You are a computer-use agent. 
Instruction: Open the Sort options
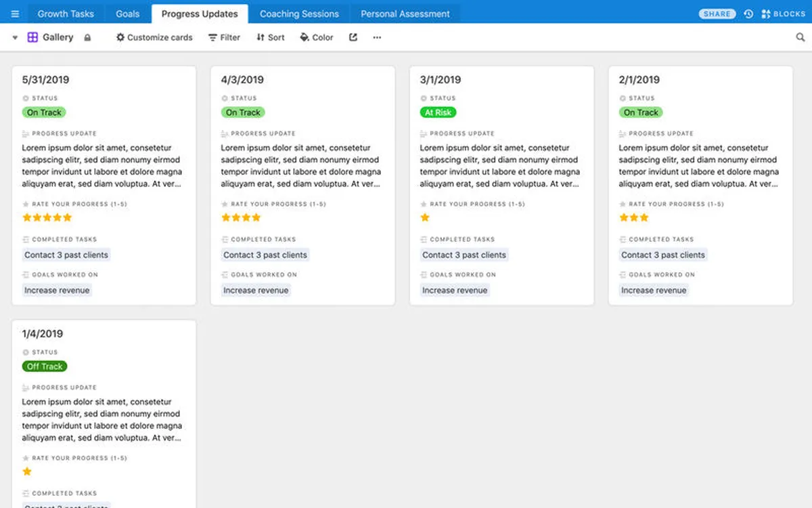270,38
